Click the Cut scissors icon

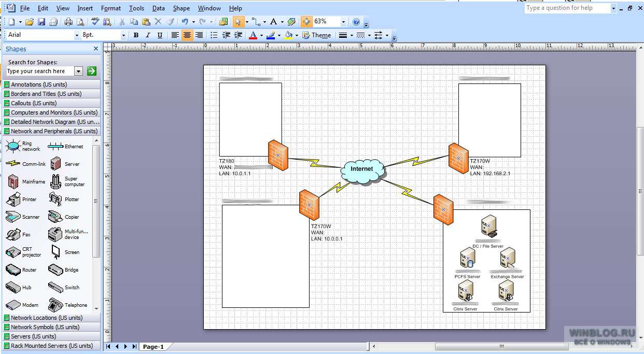click(x=122, y=22)
